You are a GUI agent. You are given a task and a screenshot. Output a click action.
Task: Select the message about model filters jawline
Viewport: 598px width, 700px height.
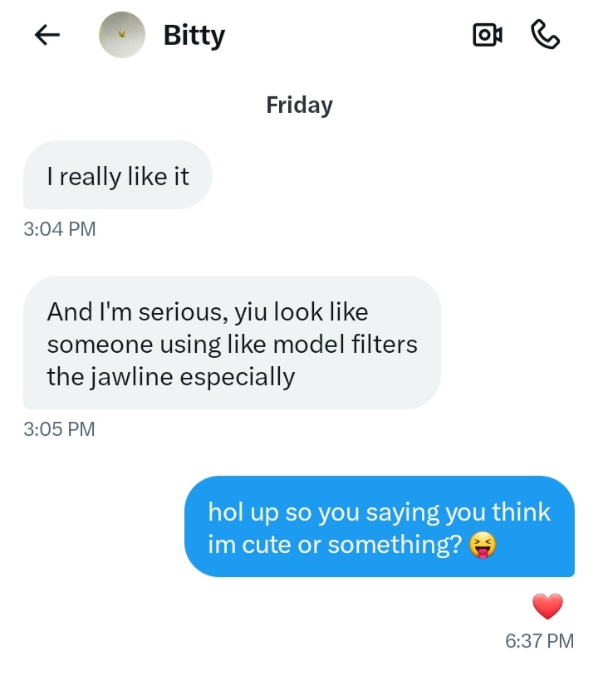(x=232, y=342)
